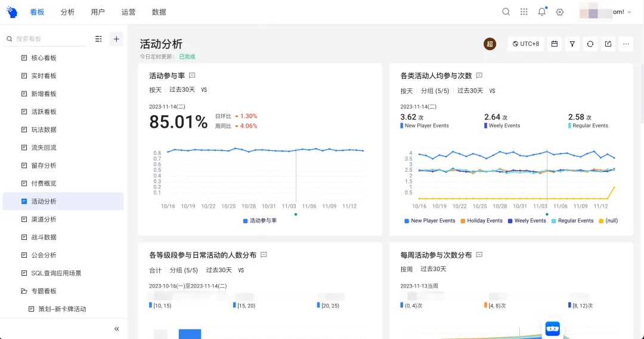Open note icon beside 每周活动参与次数分布

[479, 255]
